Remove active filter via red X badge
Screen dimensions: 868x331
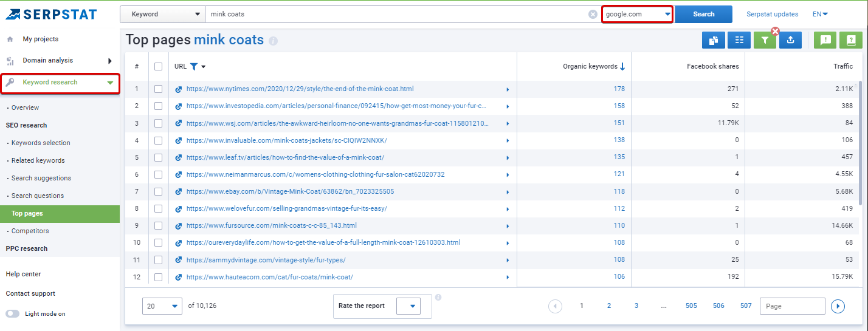(x=776, y=31)
